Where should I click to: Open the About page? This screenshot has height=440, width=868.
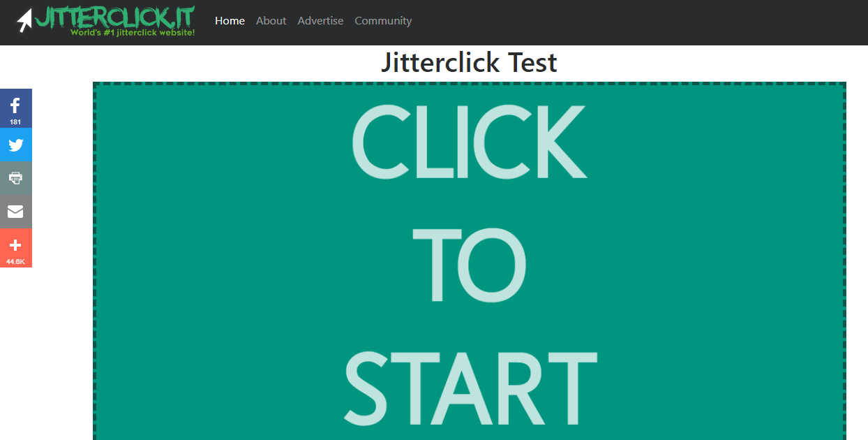[x=271, y=21]
